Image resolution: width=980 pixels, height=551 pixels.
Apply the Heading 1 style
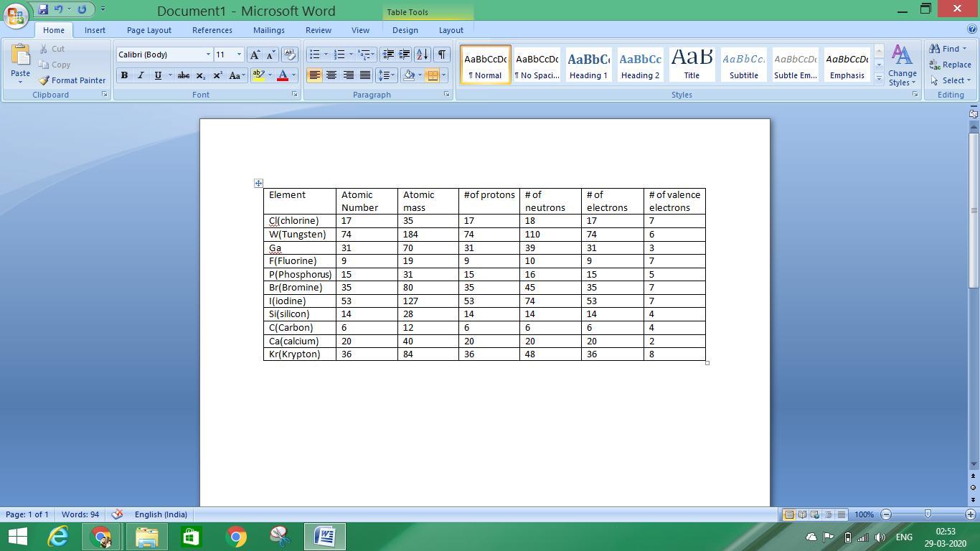pos(588,65)
